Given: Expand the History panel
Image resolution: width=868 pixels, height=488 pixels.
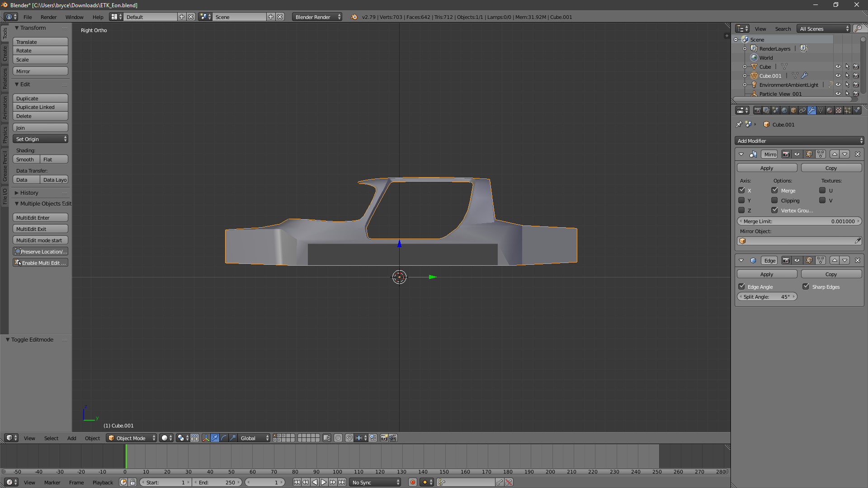Looking at the screenshot, I should 29,192.
